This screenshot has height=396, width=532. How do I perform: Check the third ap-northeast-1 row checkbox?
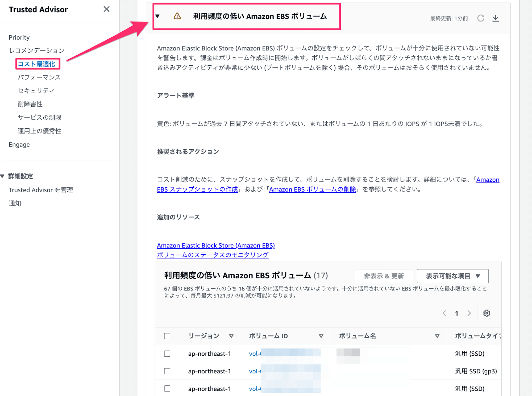(167, 389)
